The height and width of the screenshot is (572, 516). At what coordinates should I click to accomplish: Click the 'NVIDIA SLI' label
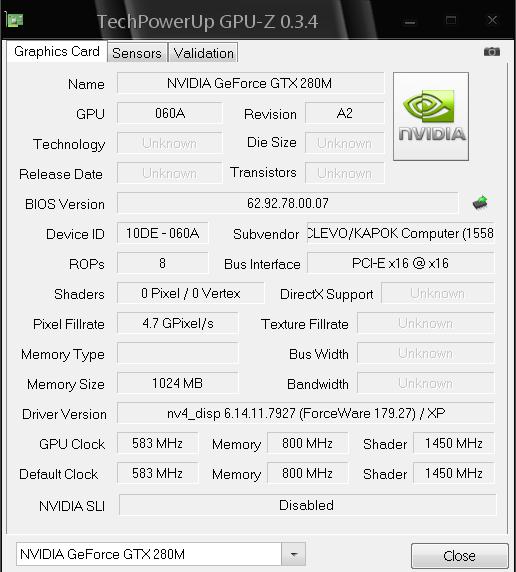pos(72,506)
